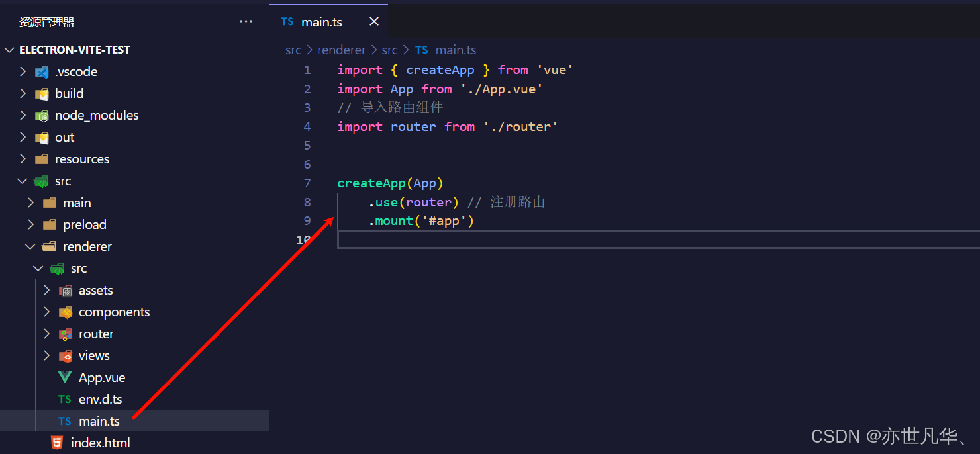980x454 pixels.
Task: Click the 'vue' string on line 1
Action: [555, 69]
